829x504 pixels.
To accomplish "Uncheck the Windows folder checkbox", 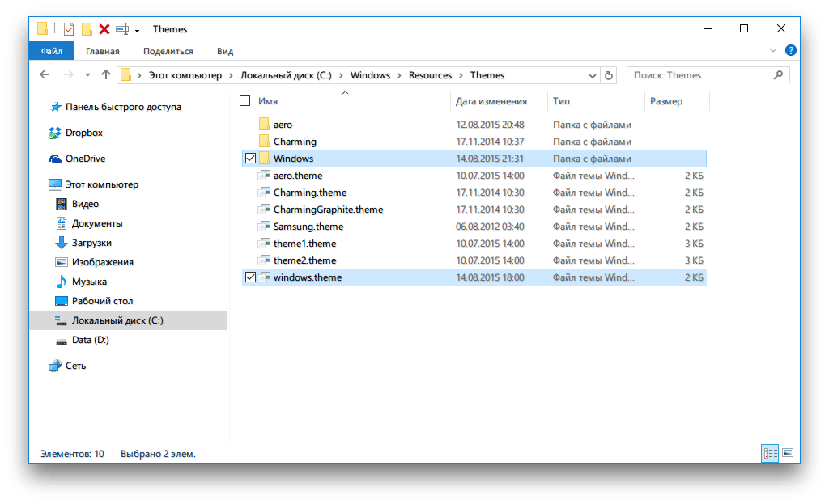I will pyautogui.click(x=250, y=159).
